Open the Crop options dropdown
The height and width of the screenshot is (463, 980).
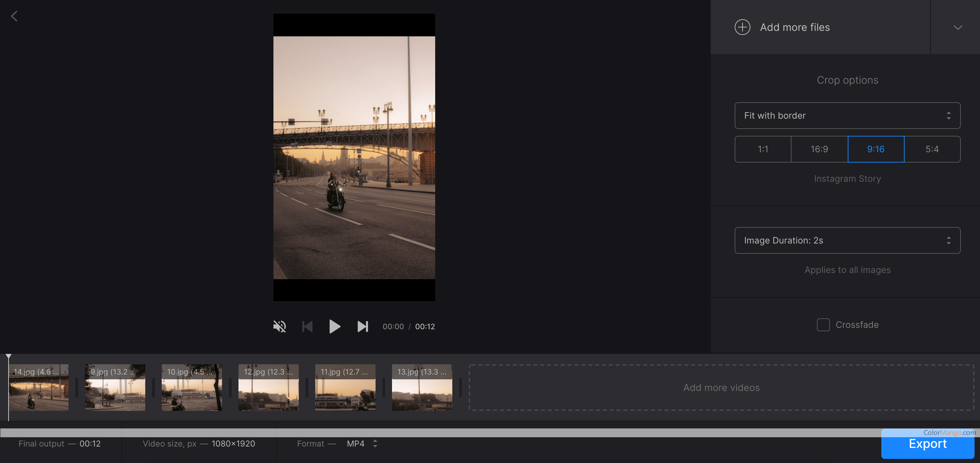click(x=847, y=115)
